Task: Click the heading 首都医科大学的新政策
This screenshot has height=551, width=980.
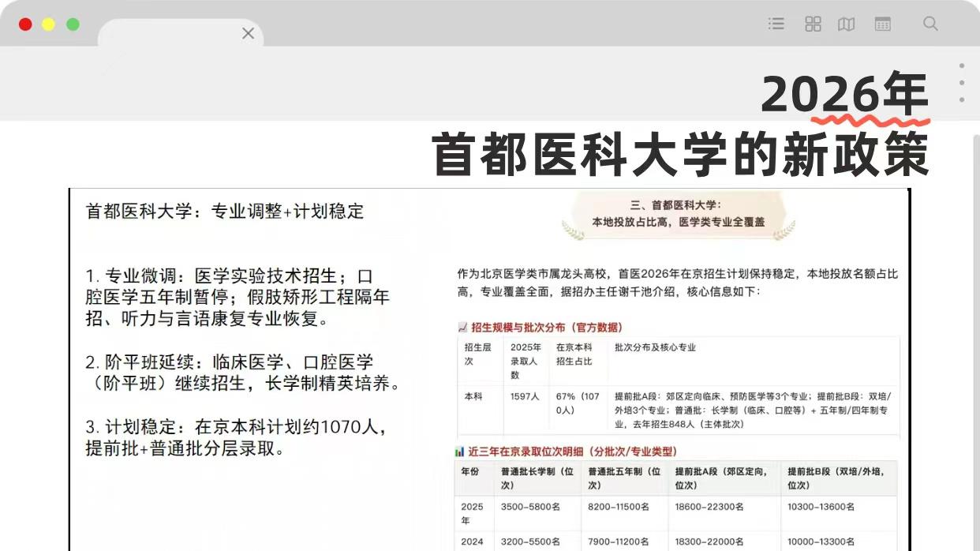Action: point(682,156)
